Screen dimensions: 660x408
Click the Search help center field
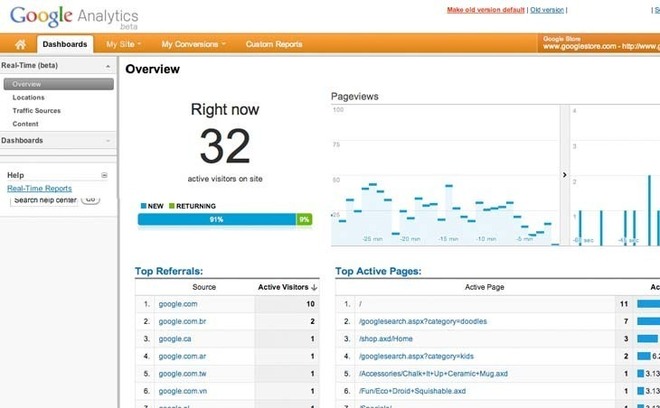[x=44, y=200]
